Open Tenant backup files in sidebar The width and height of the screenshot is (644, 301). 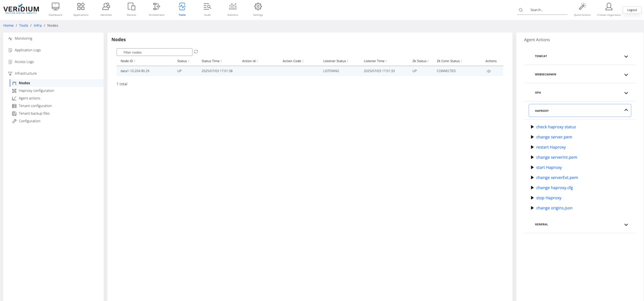point(34,113)
